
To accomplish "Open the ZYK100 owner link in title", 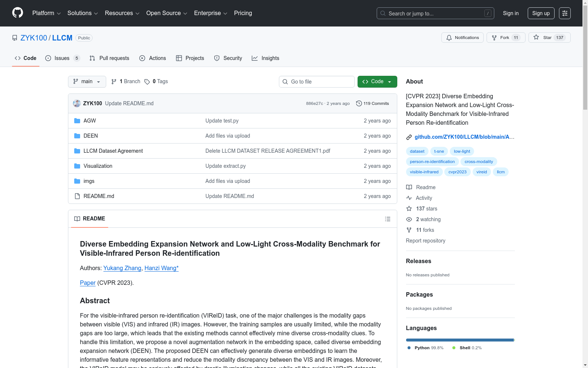I will point(34,38).
